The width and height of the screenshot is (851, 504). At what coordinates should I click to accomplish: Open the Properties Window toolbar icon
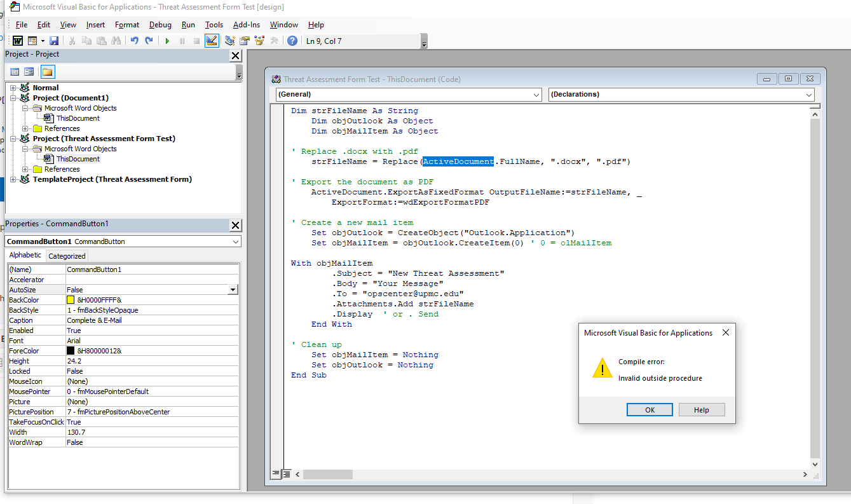coord(245,41)
